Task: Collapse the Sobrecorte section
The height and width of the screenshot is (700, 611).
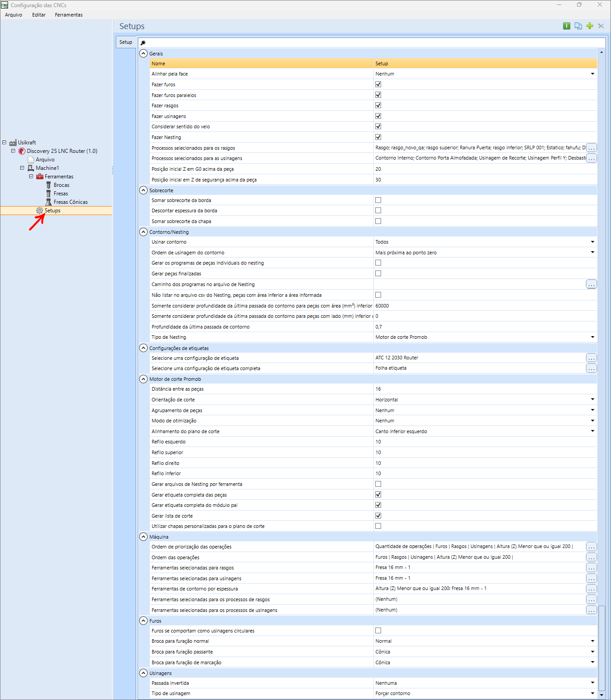Action: 144,190
